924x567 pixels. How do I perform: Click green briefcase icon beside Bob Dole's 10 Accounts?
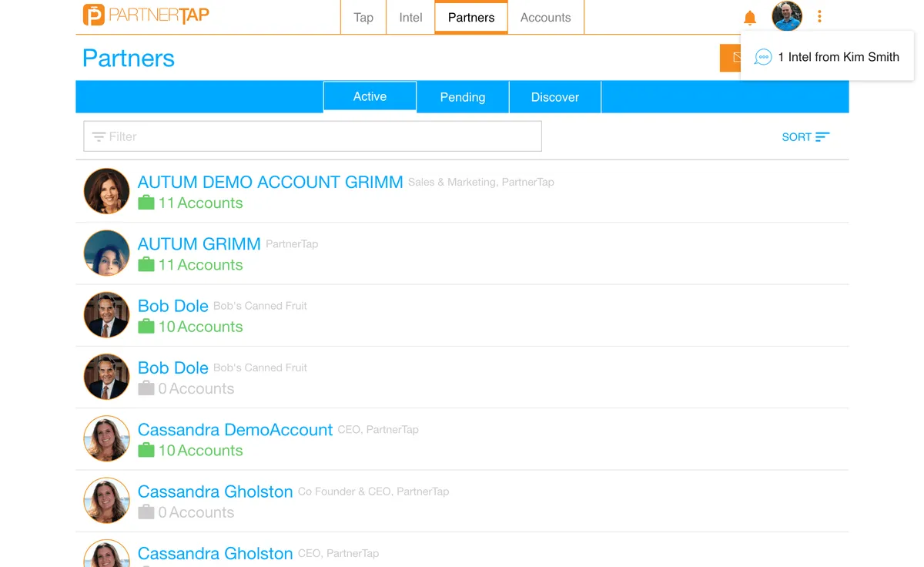coord(146,327)
